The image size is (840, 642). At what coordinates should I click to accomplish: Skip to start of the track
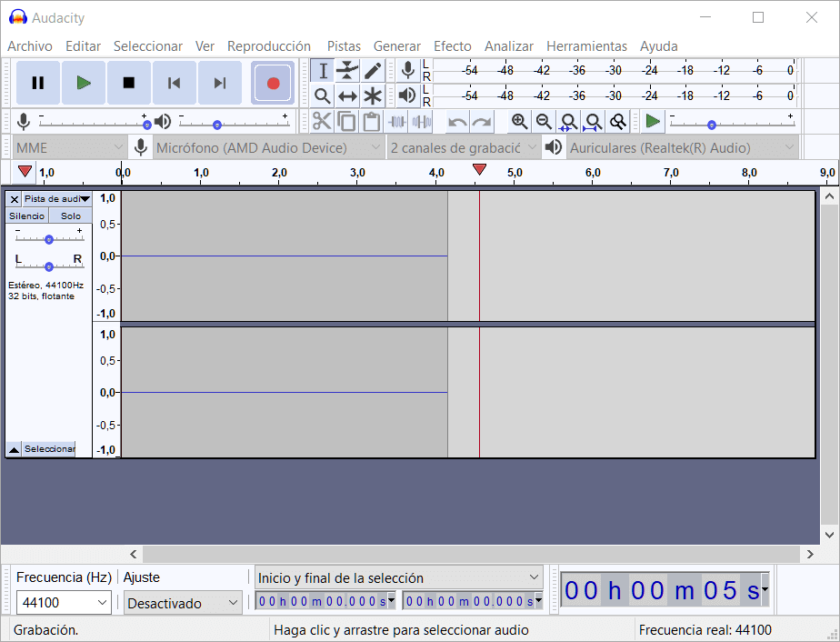pos(175,83)
